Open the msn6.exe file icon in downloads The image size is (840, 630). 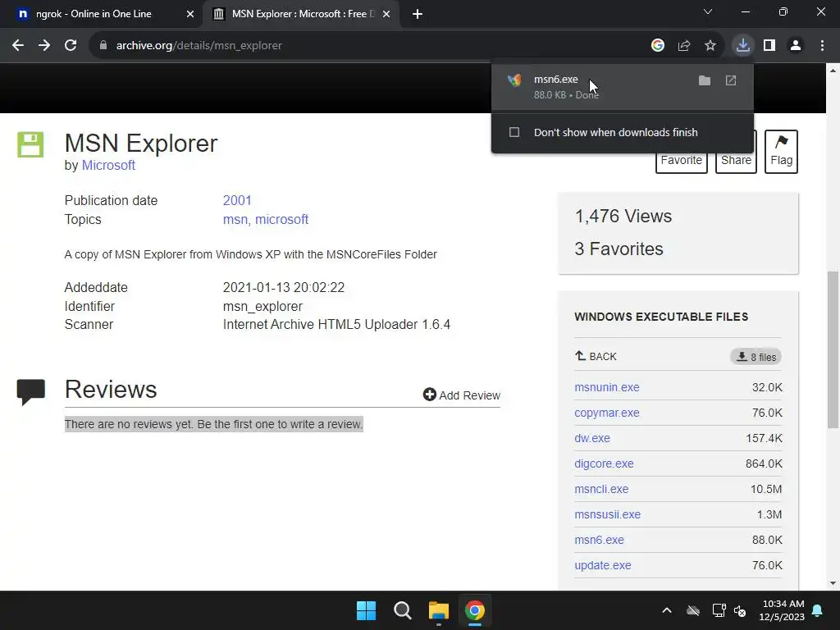(x=514, y=80)
